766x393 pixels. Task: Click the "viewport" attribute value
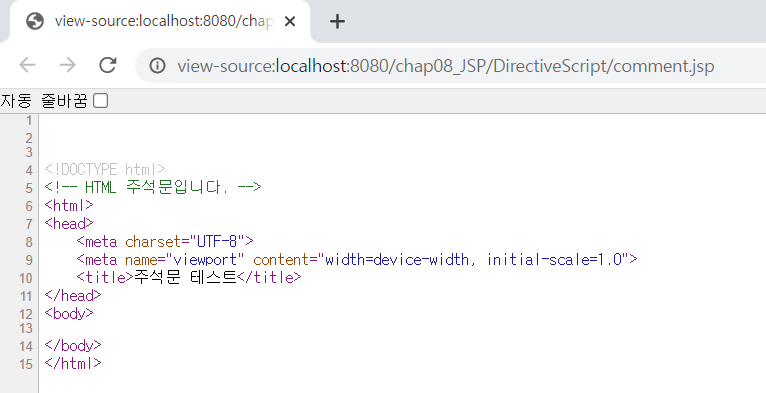204,259
